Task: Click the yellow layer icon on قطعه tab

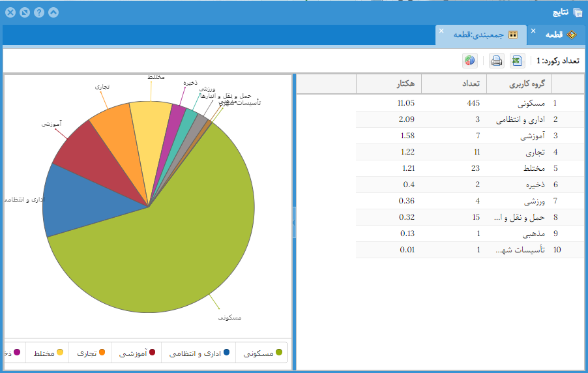Action: (572, 35)
